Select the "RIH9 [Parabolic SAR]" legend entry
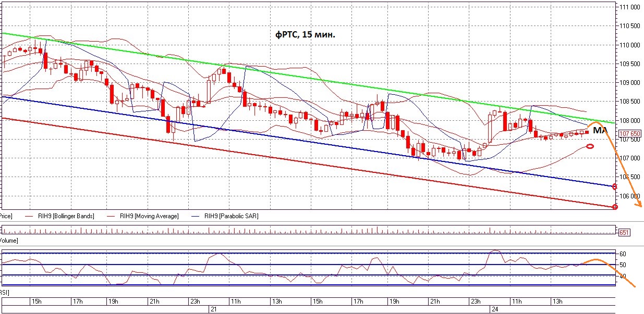Screen dimensions: 644x314 tap(231, 216)
